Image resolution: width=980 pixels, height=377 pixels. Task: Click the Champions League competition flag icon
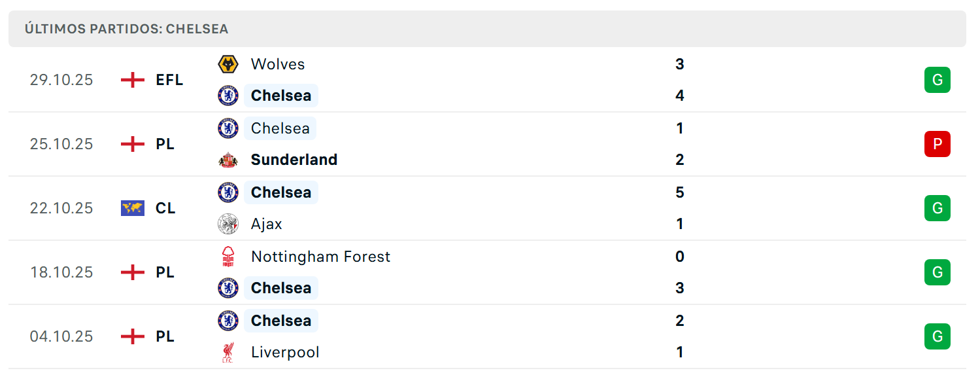pos(133,208)
